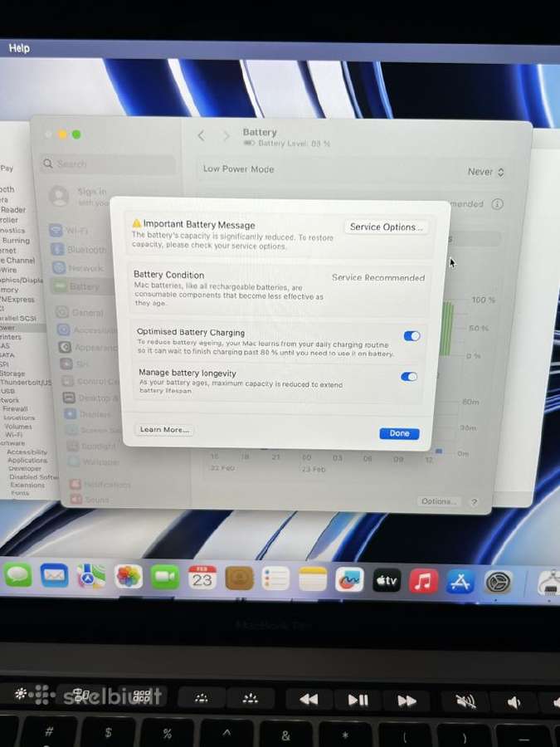
Task: Launch FaceTime from the Dock
Action: [165, 578]
